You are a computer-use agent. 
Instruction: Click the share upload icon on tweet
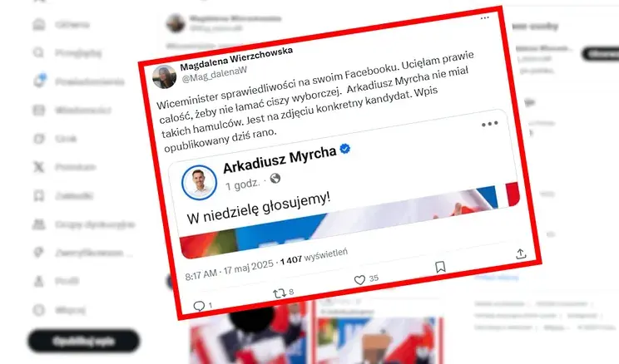click(521, 253)
